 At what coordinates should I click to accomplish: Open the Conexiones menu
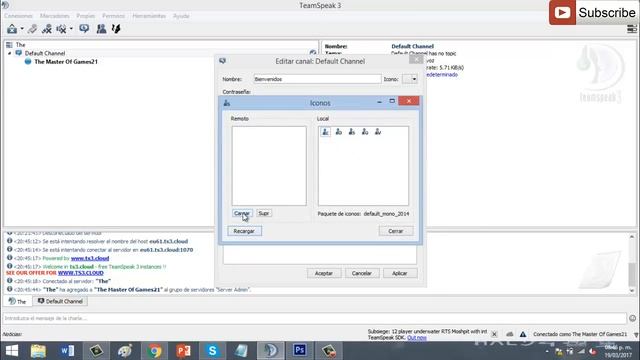pos(18,16)
